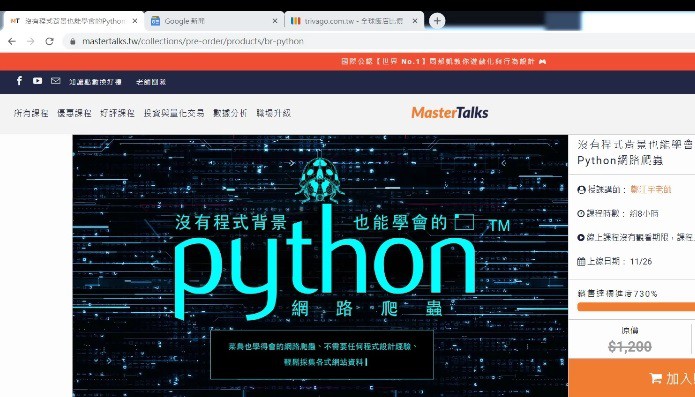The width and height of the screenshot is (695, 397).
Task: Open the MasterTalks Facebook page icon
Action: [x=19, y=81]
